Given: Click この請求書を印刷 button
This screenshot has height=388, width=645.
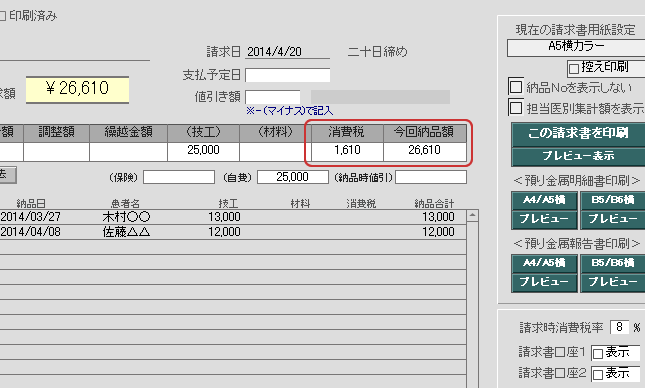Looking at the screenshot, I should click(x=578, y=133).
